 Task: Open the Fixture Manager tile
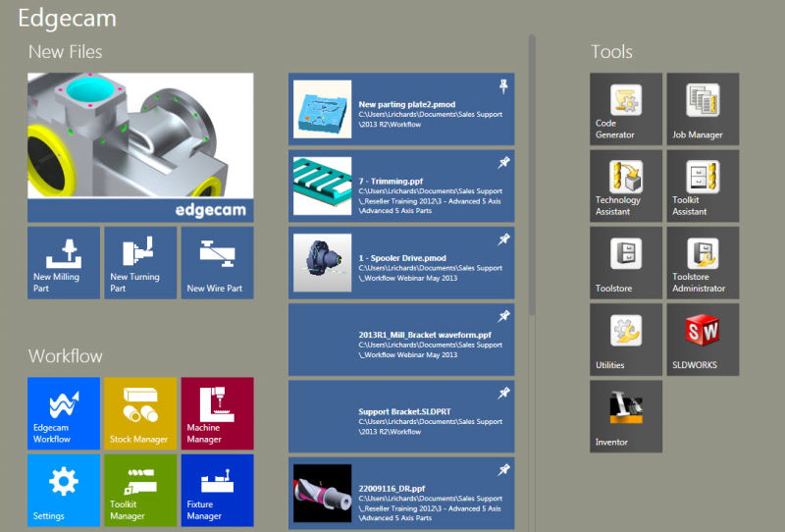click(x=217, y=491)
